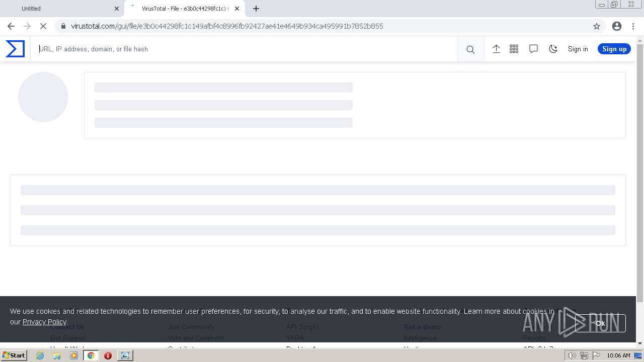Click the Sign up button
The height and width of the screenshot is (362, 644).
[x=614, y=49]
